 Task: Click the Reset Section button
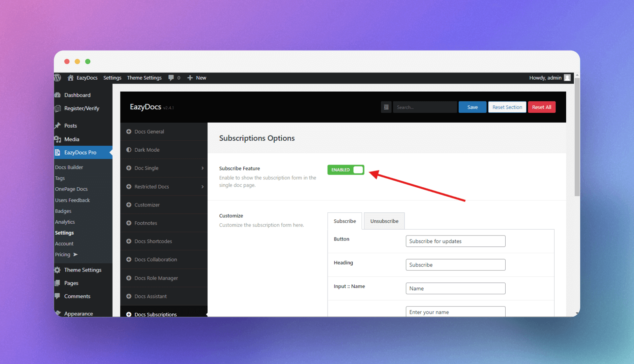pyautogui.click(x=507, y=107)
